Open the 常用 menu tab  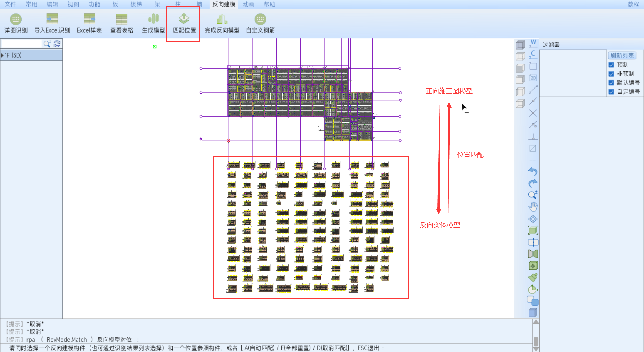point(31,4)
